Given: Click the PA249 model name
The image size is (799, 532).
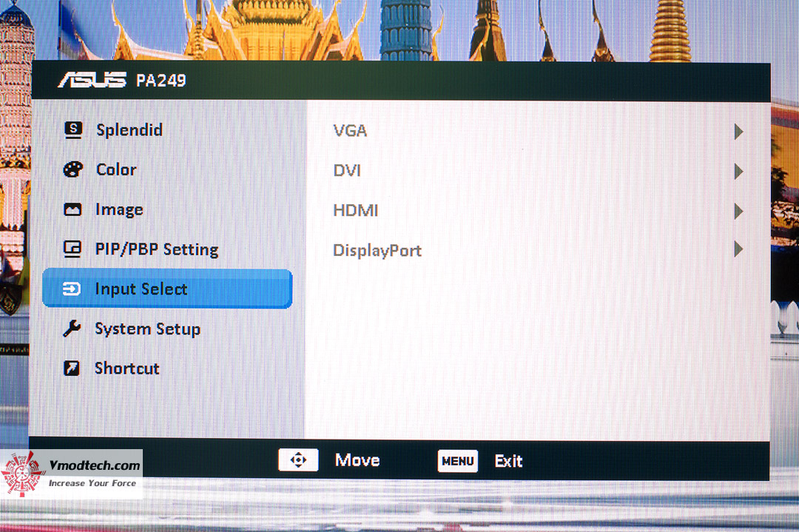Looking at the screenshot, I should pyautogui.click(x=161, y=81).
